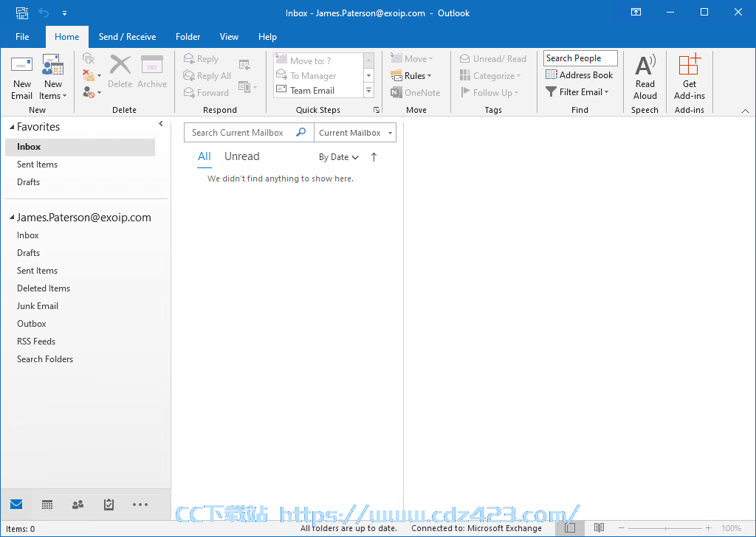Image resolution: width=756 pixels, height=537 pixels.
Task: Switch to Tasks view
Action: click(x=109, y=505)
